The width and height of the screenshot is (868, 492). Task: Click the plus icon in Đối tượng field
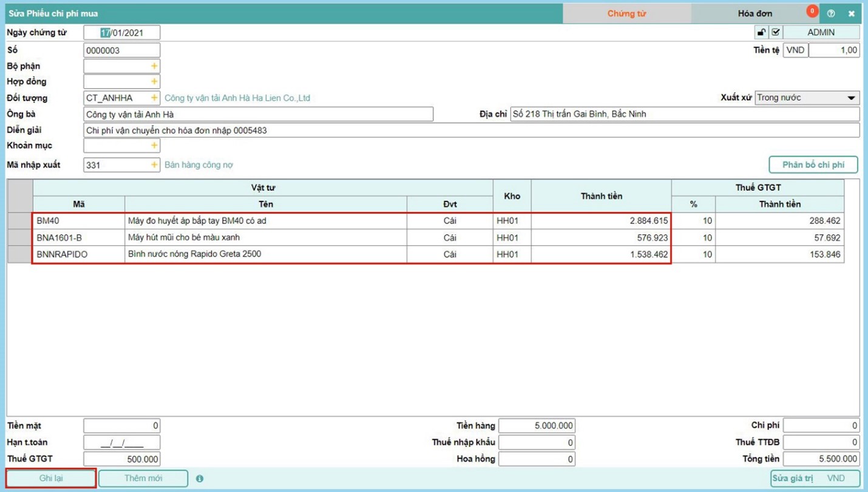pyautogui.click(x=154, y=98)
